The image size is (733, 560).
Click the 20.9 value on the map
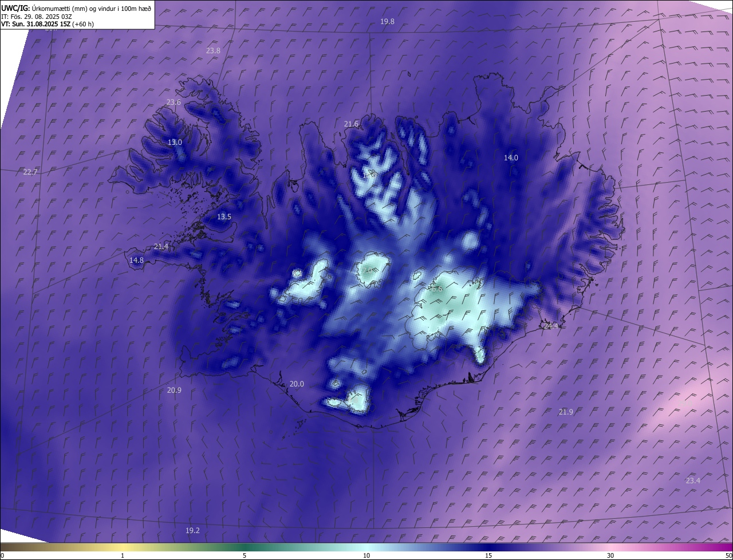pyautogui.click(x=174, y=390)
